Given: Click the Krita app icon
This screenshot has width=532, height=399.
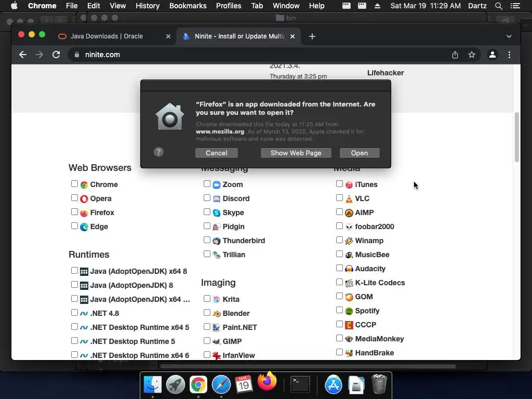Looking at the screenshot, I should pos(217,300).
